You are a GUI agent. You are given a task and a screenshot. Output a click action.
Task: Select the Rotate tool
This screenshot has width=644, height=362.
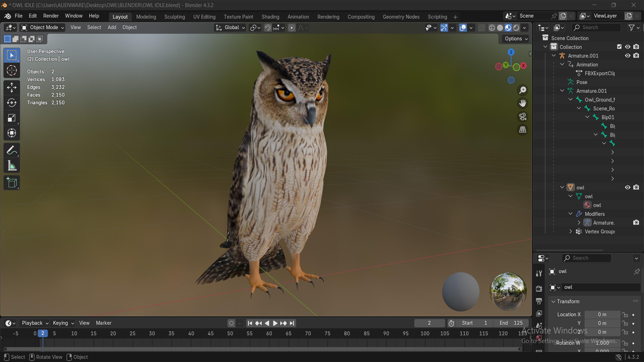[12, 103]
